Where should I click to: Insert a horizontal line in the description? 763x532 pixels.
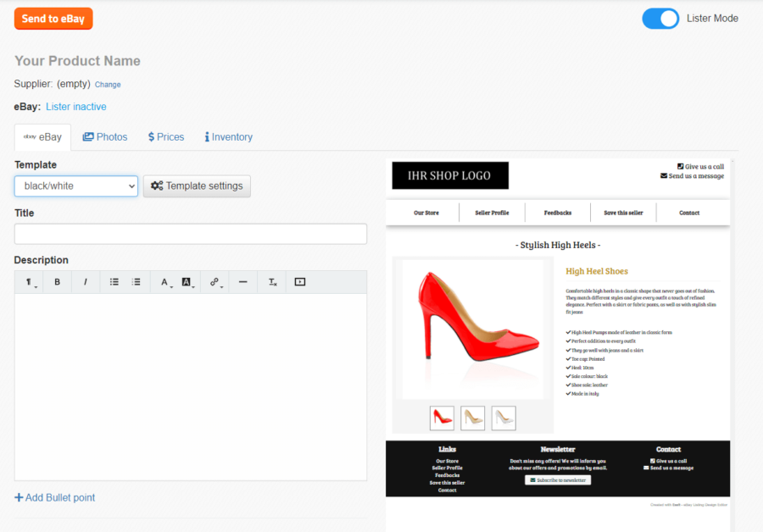(x=242, y=281)
